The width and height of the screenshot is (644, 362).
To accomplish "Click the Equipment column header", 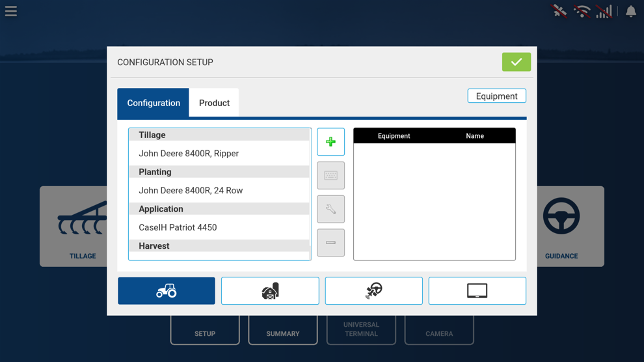I will tap(394, 136).
